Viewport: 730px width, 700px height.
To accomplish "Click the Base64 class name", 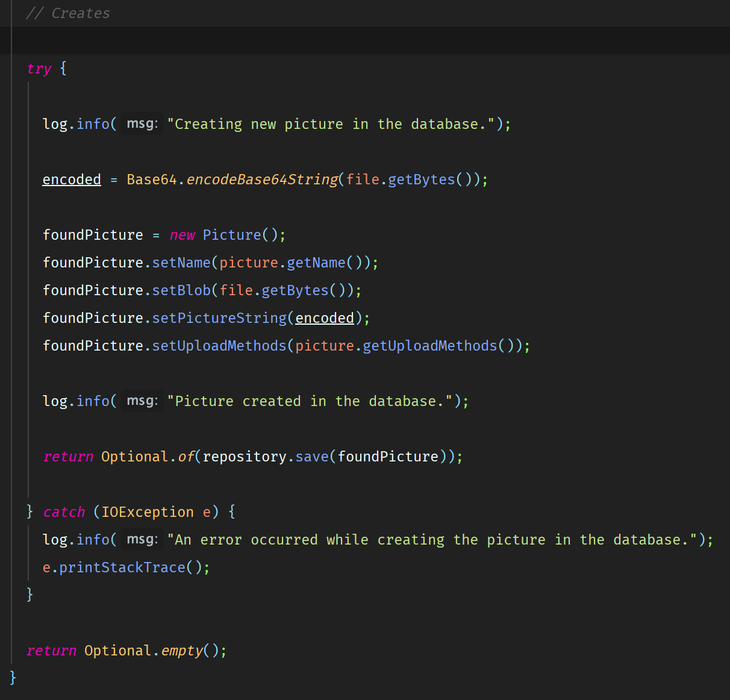I will [152, 180].
